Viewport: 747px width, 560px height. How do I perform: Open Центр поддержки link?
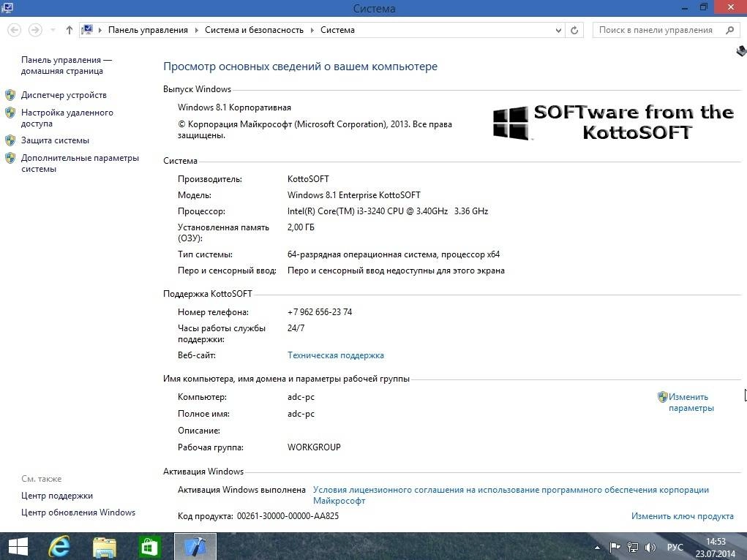pos(56,496)
